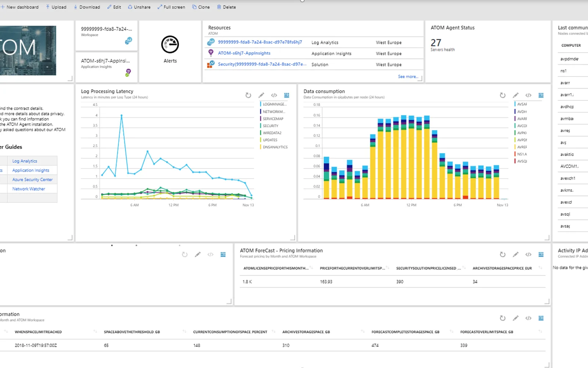Edit the WHENSPACELIMITREACHED table tile with pencil
Image resolution: width=588 pixels, height=368 pixels.
coord(516,318)
